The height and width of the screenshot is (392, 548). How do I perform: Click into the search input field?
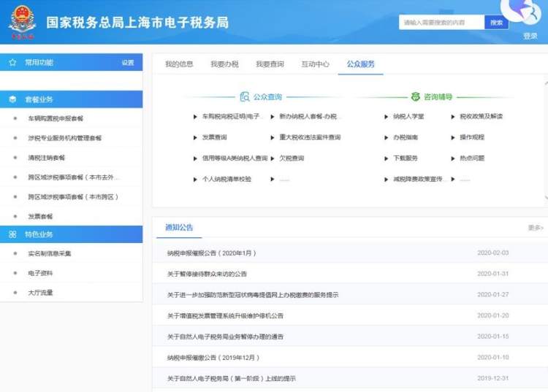click(x=441, y=23)
